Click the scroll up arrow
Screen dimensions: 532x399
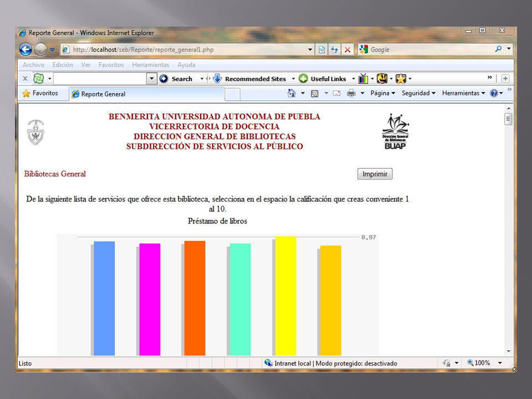click(509, 108)
